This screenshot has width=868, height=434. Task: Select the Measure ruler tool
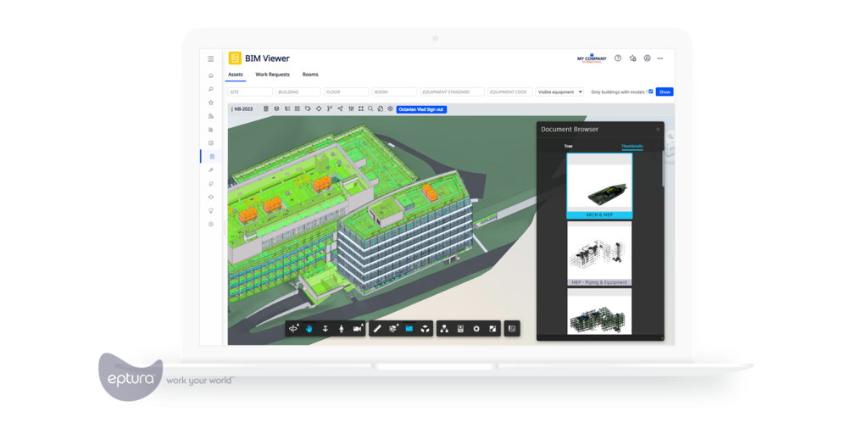coord(377,329)
